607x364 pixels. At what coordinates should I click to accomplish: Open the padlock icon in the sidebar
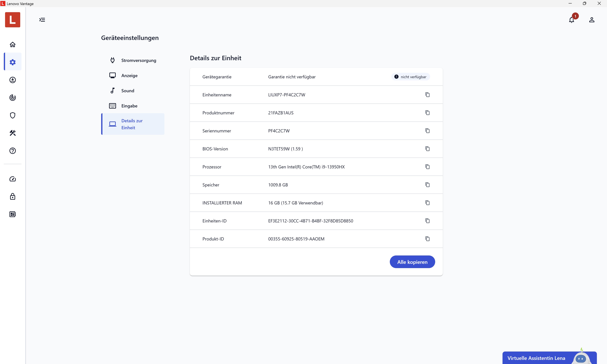[x=12, y=197]
